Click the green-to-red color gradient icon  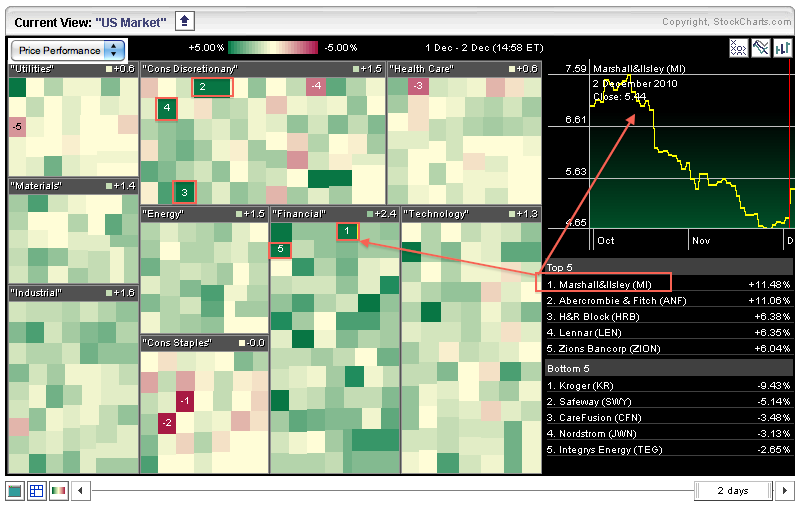(x=59, y=491)
